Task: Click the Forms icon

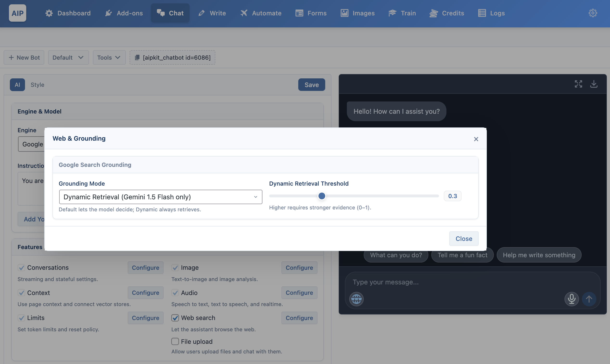Action: [299, 13]
